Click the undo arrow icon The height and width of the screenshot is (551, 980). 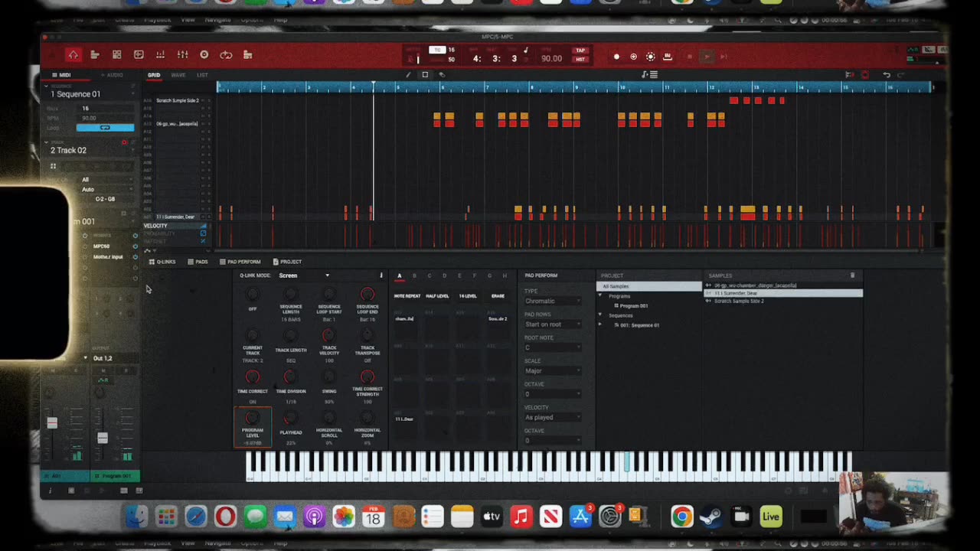887,75
